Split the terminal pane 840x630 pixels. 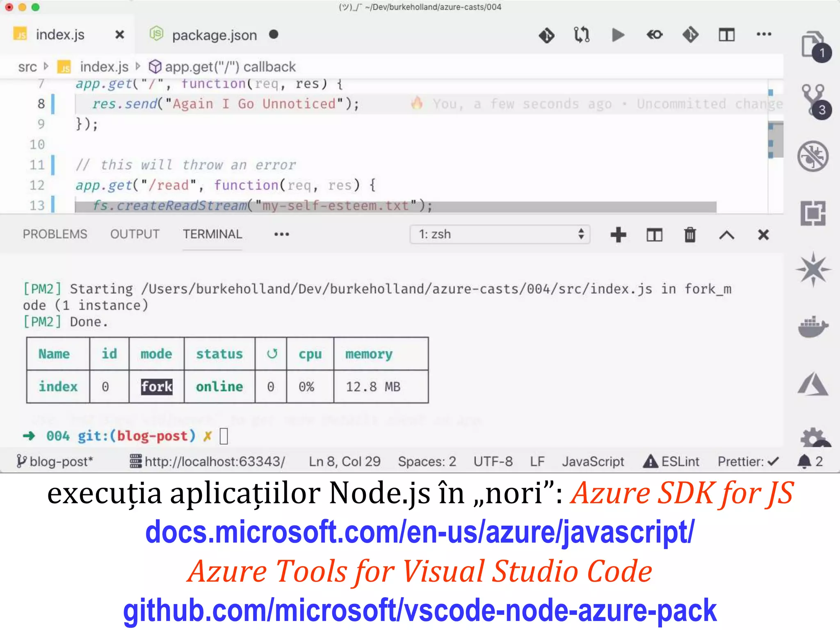[x=654, y=235]
